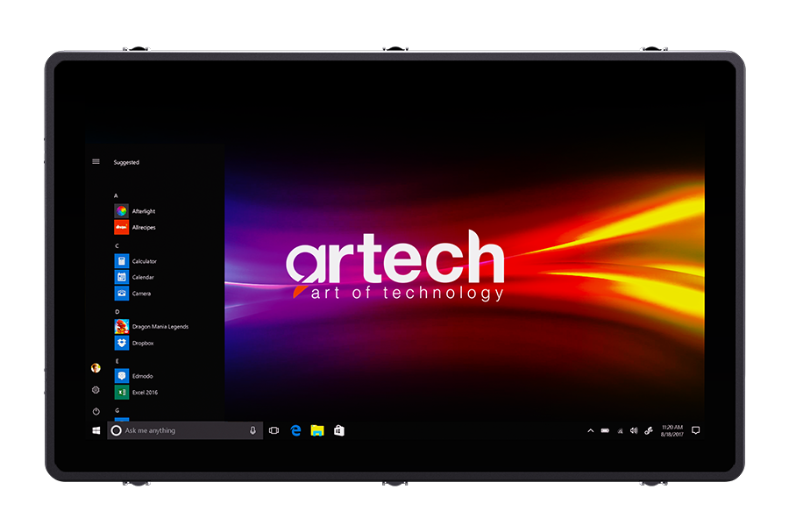Select the letter D group header
Viewport: 789px width, 532px height.
(x=117, y=312)
